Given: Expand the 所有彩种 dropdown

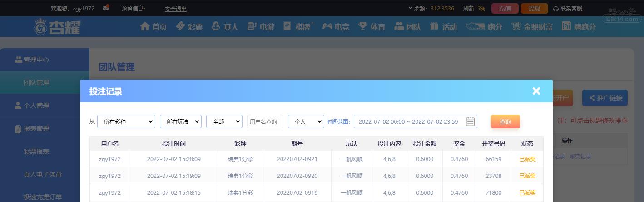Looking at the screenshot, I should [126, 121].
